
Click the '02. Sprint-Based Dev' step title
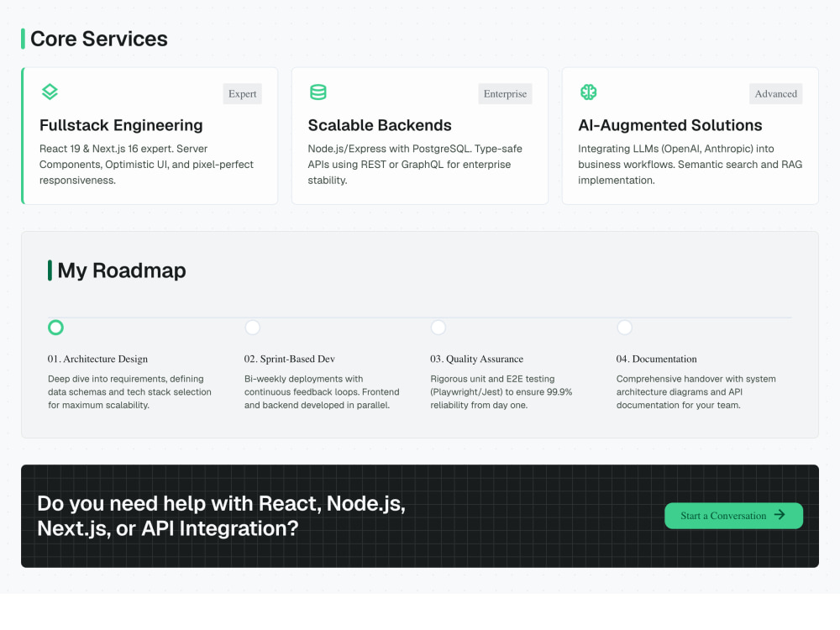pos(289,359)
